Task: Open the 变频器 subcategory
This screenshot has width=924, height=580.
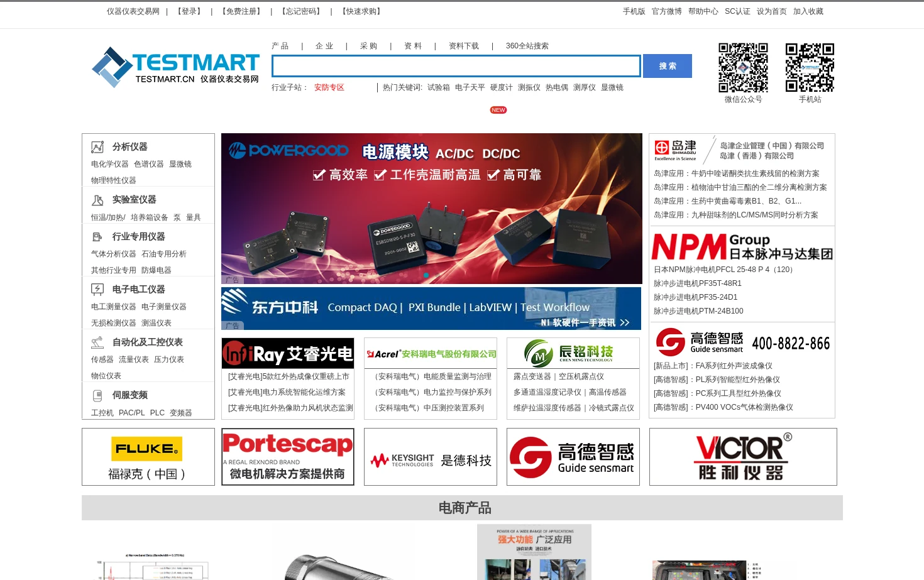Action: click(x=181, y=413)
